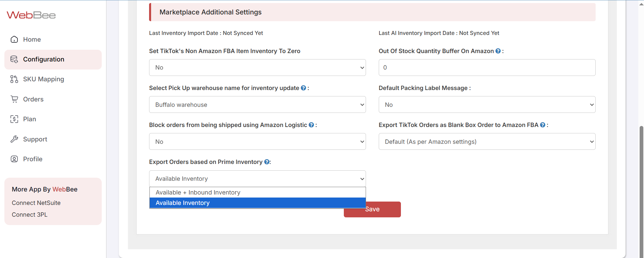Image resolution: width=644 pixels, height=258 pixels.
Task: Click the Home icon in sidebar
Action: click(x=14, y=39)
